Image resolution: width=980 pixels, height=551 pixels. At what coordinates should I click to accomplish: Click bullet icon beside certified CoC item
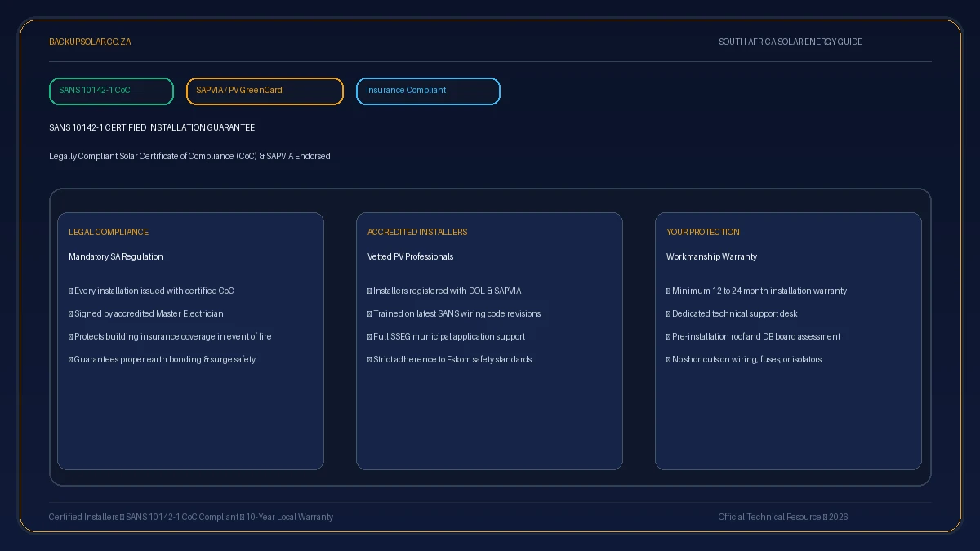click(71, 291)
